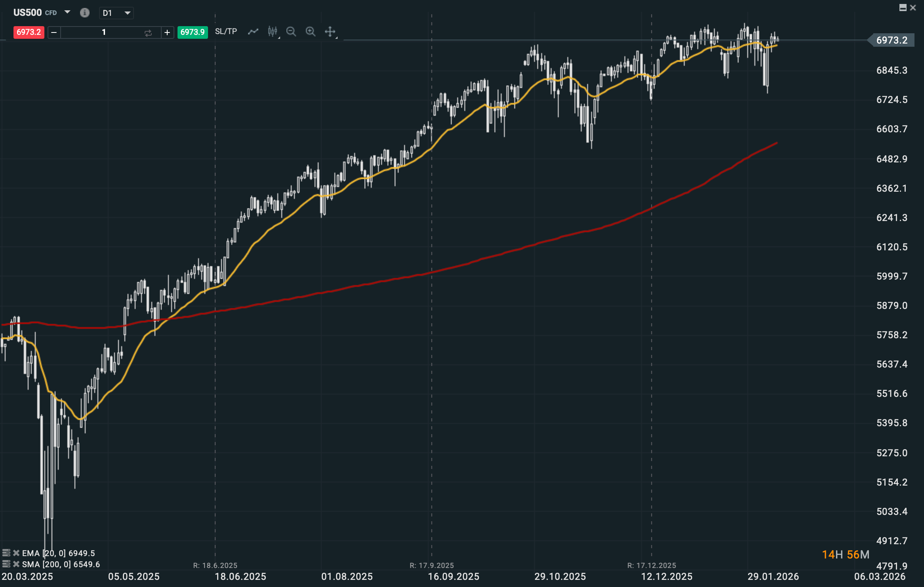Click green buy price 6973.9
Screen dimensions: 924x587
tap(193, 32)
